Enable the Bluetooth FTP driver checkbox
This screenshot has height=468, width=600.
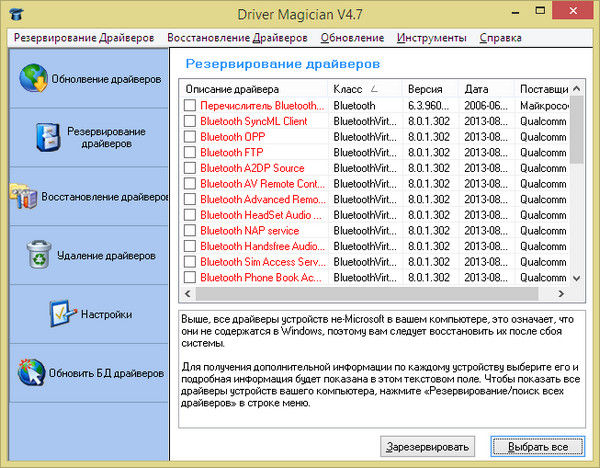(190, 152)
